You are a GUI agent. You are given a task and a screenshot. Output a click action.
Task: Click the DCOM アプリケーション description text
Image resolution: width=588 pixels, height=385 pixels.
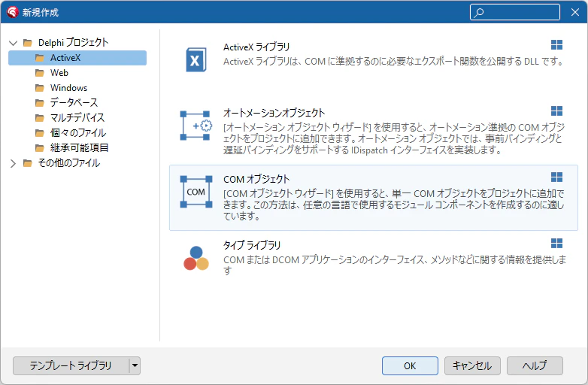click(395, 265)
